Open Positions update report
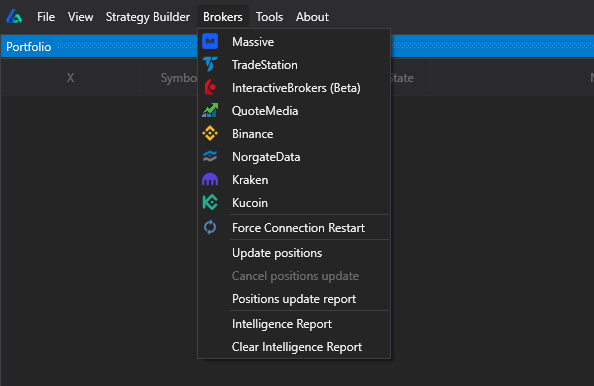The image size is (594, 386). pos(294,299)
